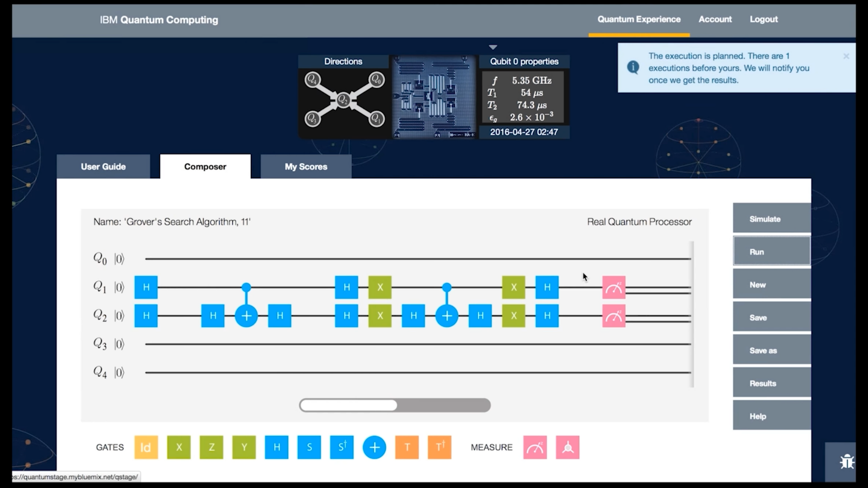Click the measurement gate on Q2 line
This screenshot has height=488, width=868.
click(x=614, y=316)
